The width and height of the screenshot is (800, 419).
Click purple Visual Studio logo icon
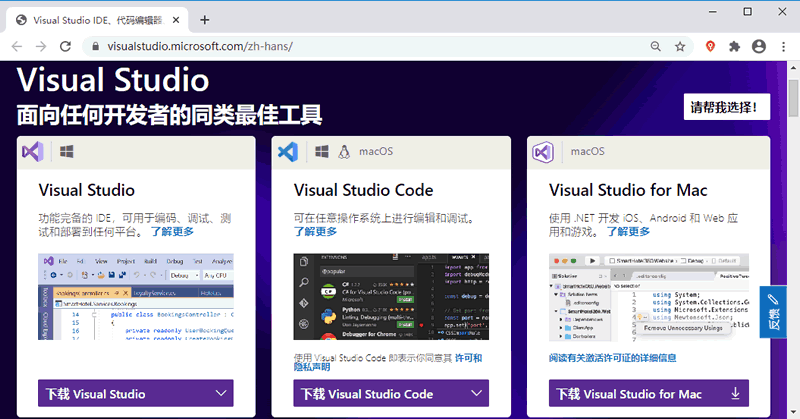[x=33, y=152]
